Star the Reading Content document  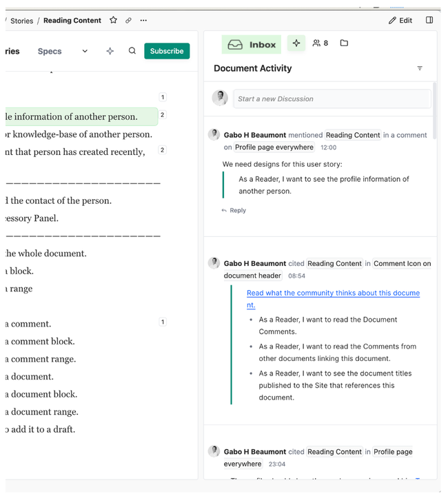tap(113, 21)
